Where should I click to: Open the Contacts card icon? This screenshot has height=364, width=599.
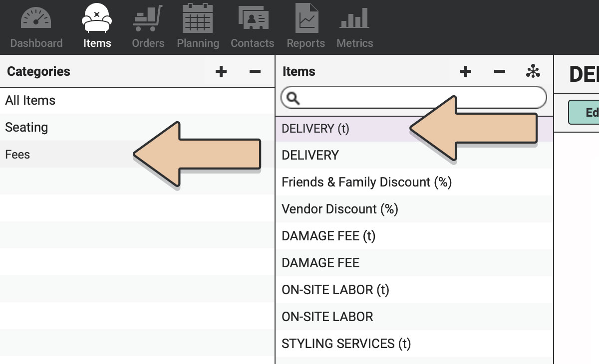[x=253, y=18]
